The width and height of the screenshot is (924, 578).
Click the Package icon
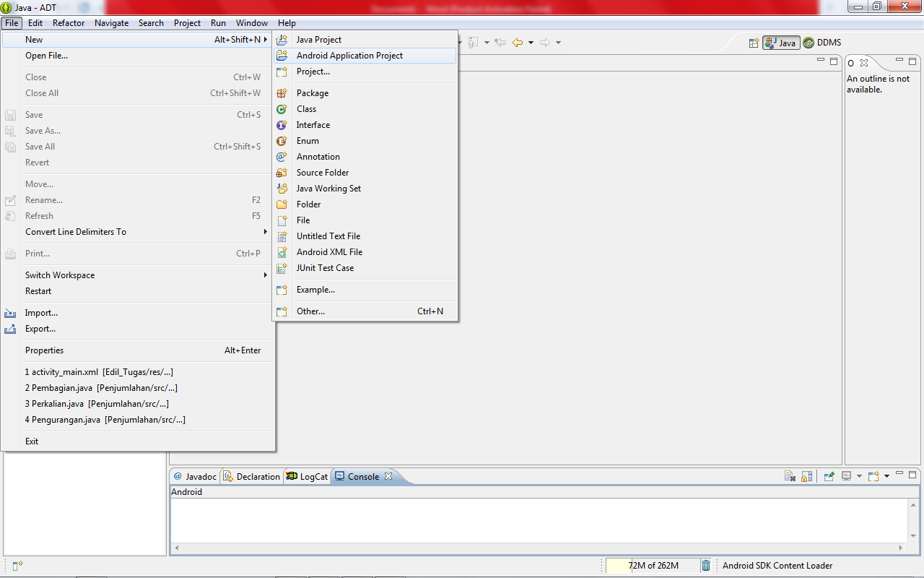(x=282, y=93)
